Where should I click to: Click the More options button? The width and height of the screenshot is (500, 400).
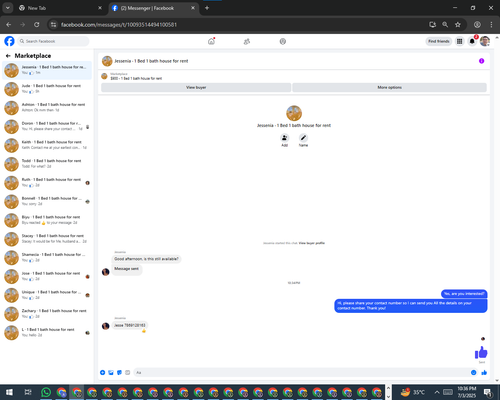(x=389, y=87)
